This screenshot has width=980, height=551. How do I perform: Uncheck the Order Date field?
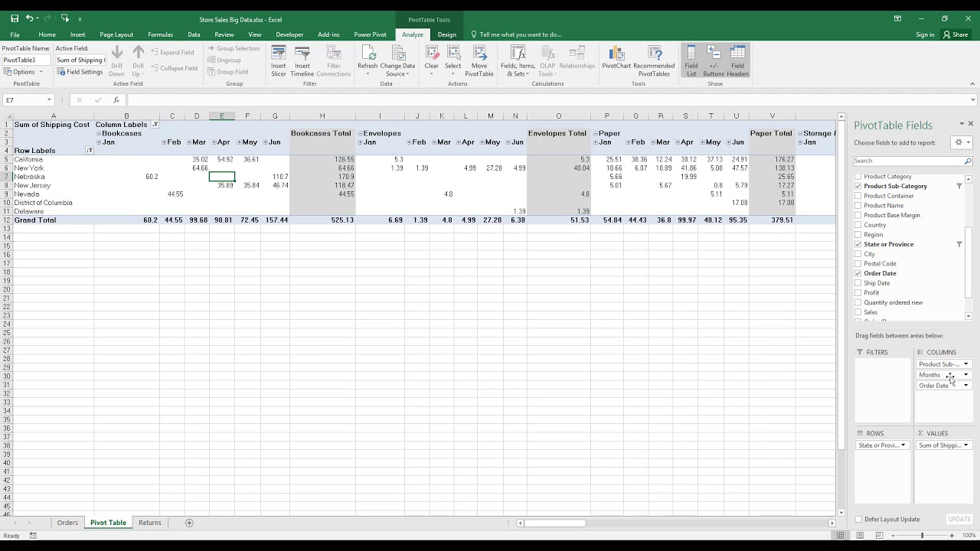pos(858,273)
